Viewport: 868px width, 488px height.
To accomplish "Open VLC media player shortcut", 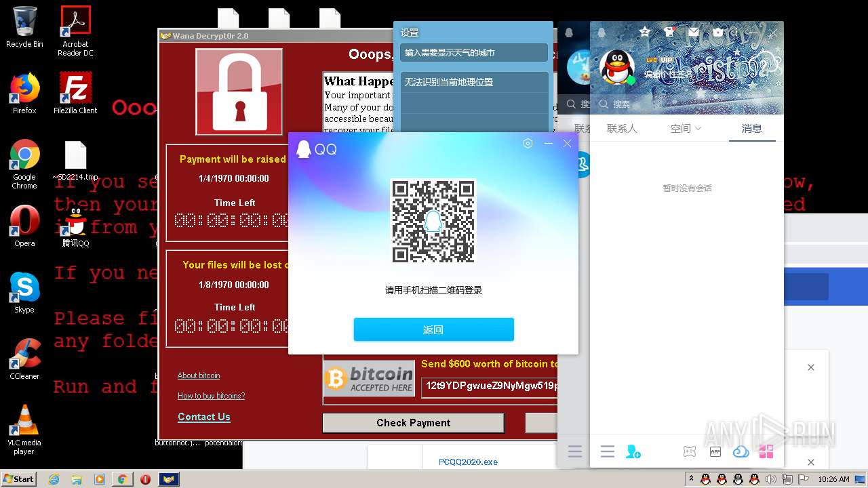I will pos(24,430).
